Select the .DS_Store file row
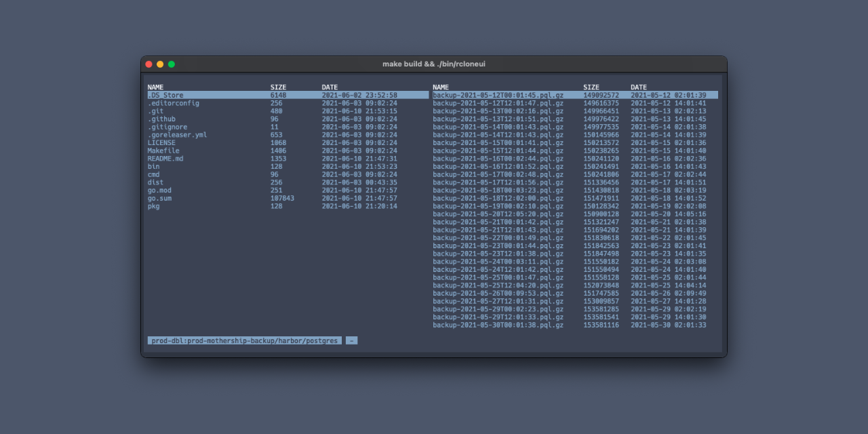The height and width of the screenshot is (434, 868). (165, 96)
